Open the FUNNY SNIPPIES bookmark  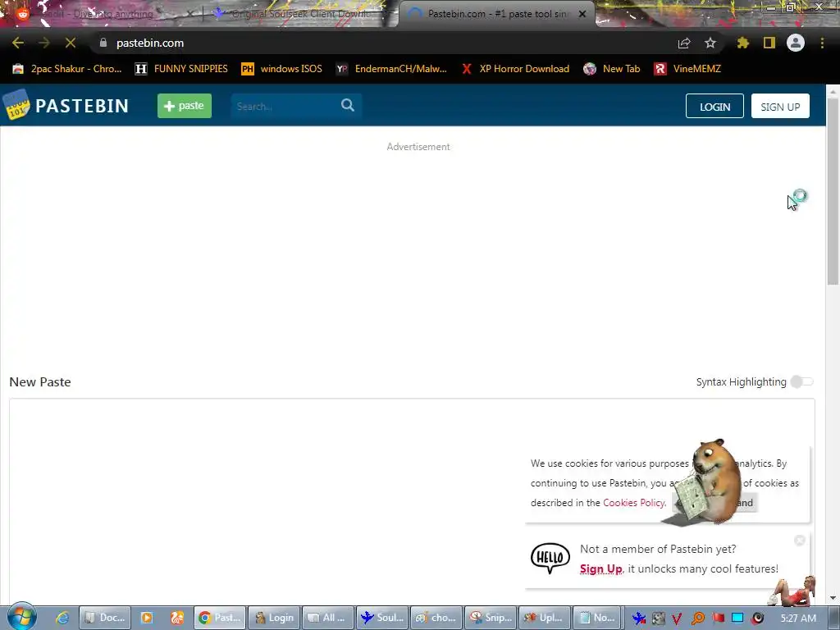pyautogui.click(x=181, y=69)
